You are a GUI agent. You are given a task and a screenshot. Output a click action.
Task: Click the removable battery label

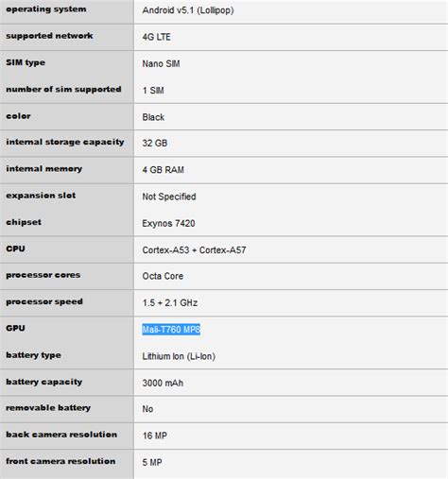(48, 408)
